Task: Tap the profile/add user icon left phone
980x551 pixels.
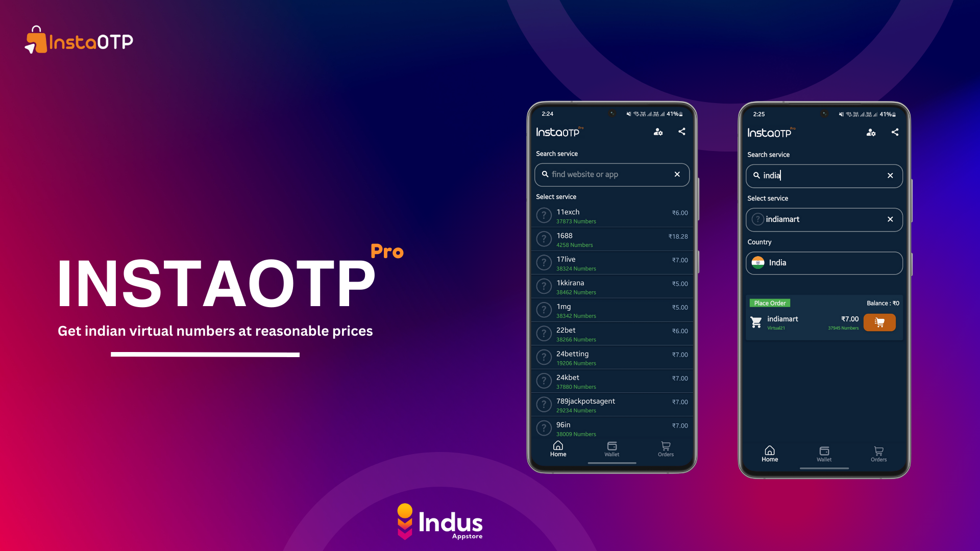Action: click(x=658, y=132)
